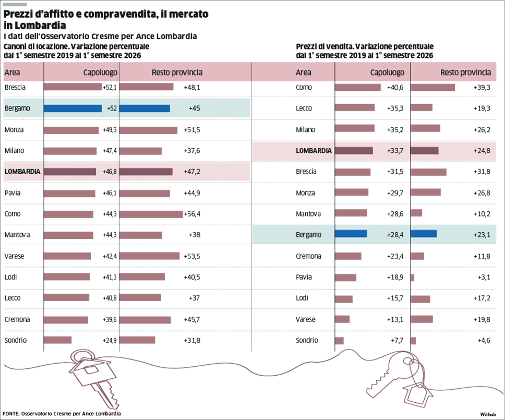Click the Sondrio +7,7 sales value
Image resolution: width=505 pixels, height=420 pixels.
(397, 341)
